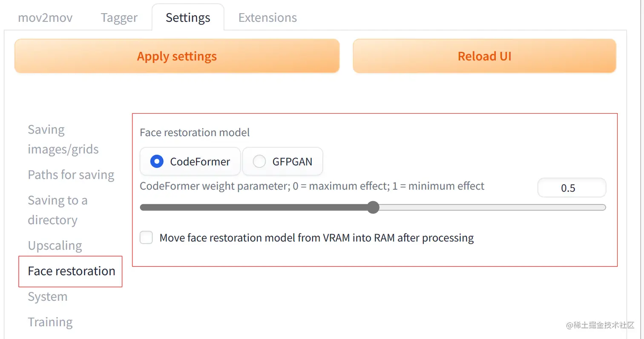Enable moving face restoration model to RAM

[147, 238]
